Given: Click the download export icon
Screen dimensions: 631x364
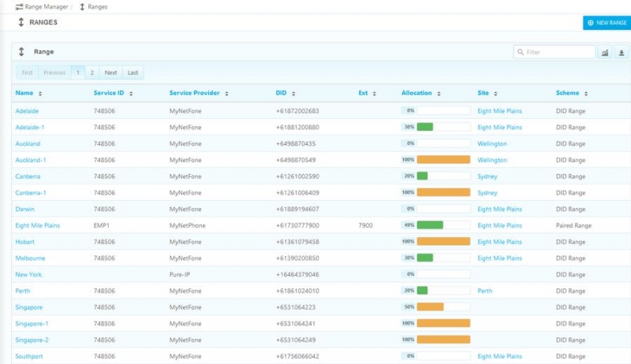Looking at the screenshot, I should click(x=622, y=52).
